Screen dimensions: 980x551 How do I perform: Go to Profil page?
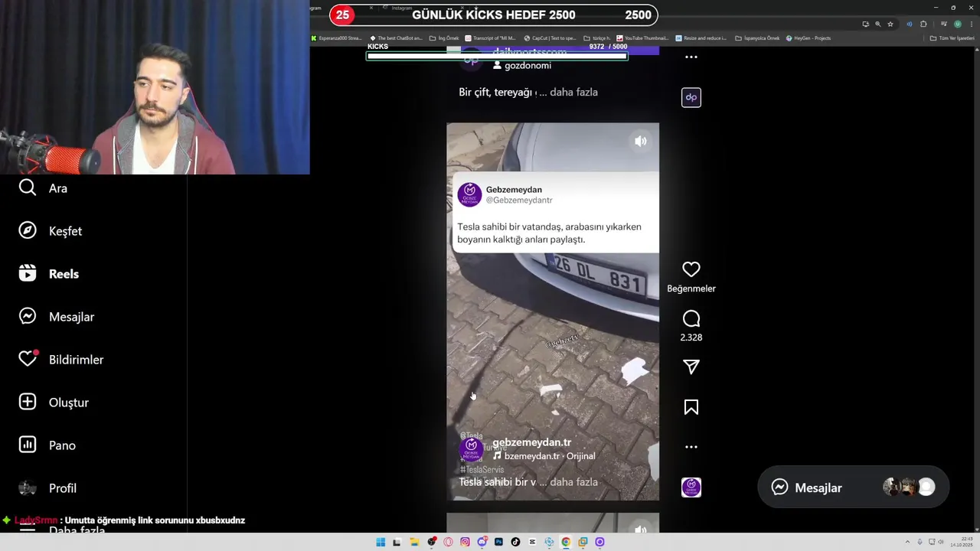tap(47, 488)
